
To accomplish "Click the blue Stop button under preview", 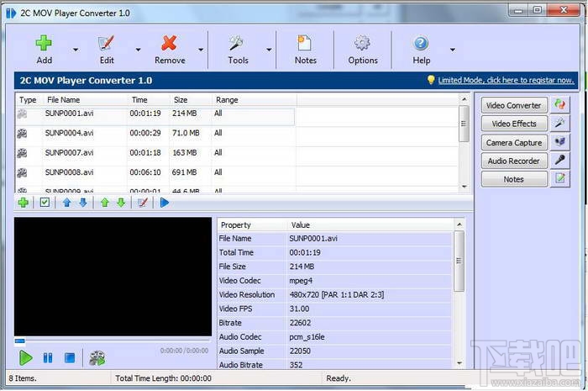I will (70, 357).
